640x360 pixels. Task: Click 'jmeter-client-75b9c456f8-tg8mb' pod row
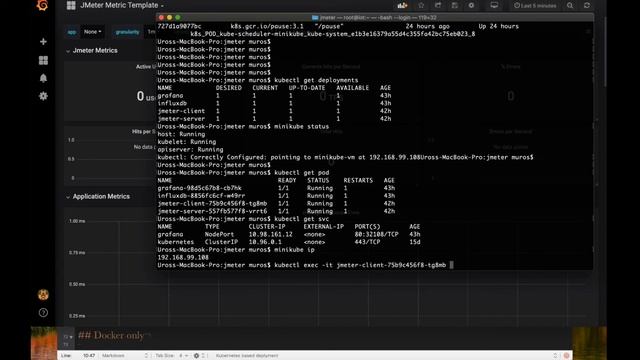(x=276, y=203)
